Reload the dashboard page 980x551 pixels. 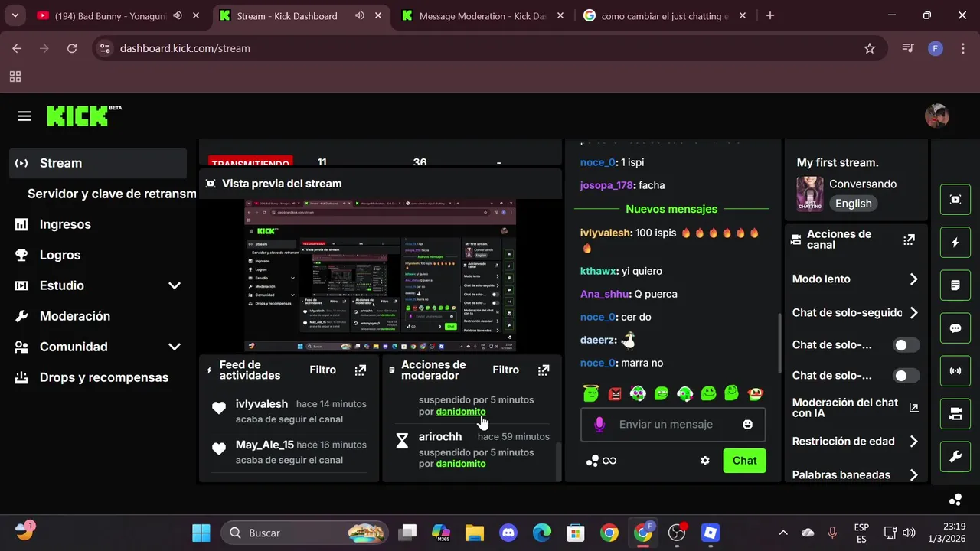72,48
